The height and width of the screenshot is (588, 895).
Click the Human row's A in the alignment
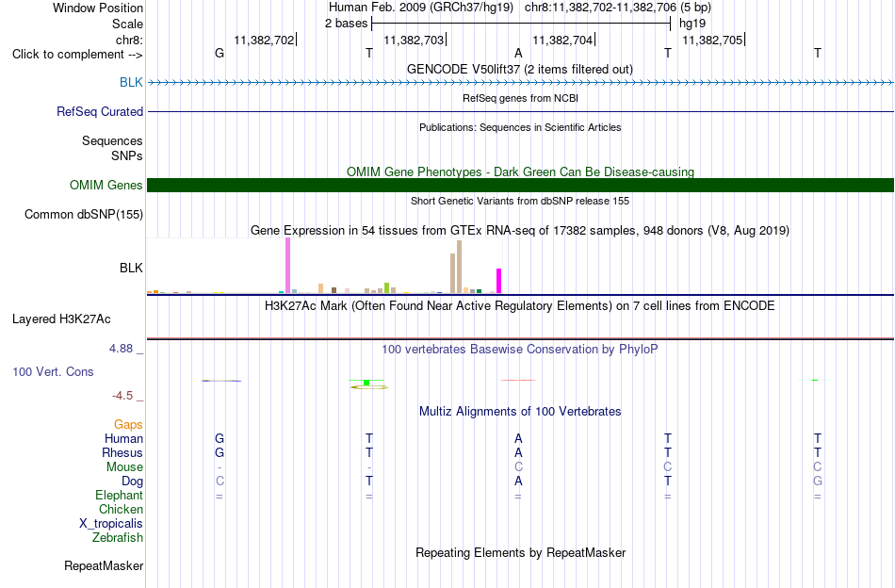point(518,438)
